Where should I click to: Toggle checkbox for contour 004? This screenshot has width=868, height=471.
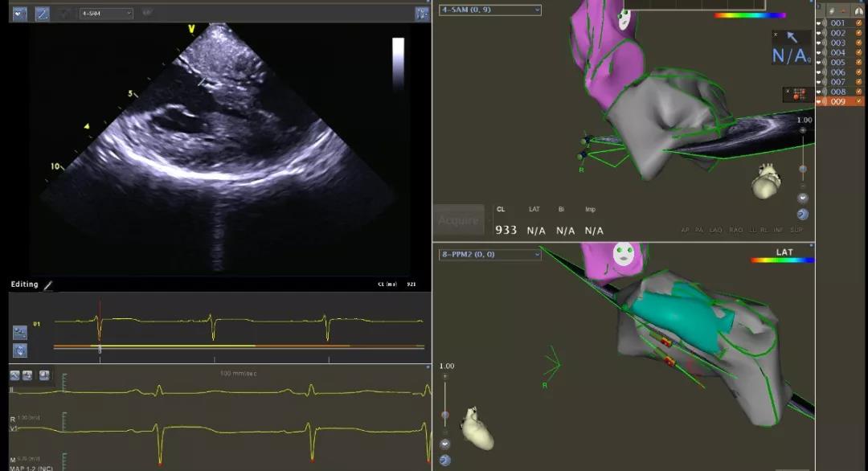(x=859, y=52)
